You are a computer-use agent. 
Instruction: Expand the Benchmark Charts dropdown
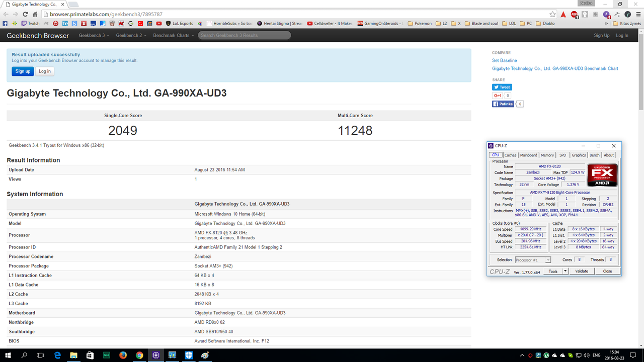173,35
